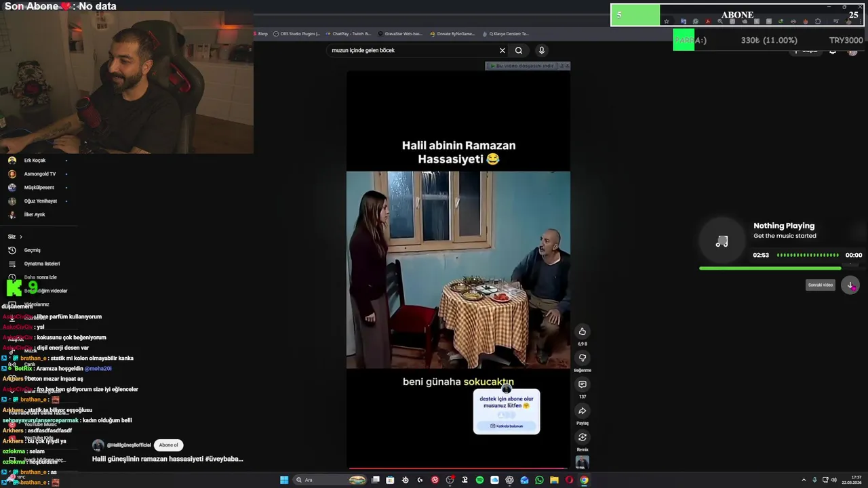This screenshot has height=488, width=868.
Task: Run search with the magnifier button
Action: coord(519,50)
